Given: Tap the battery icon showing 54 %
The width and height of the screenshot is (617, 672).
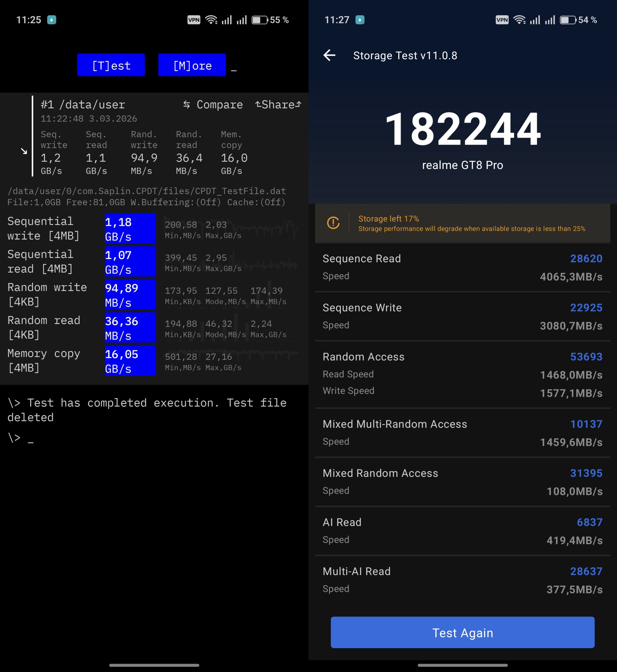Looking at the screenshot, I should 568,20.
